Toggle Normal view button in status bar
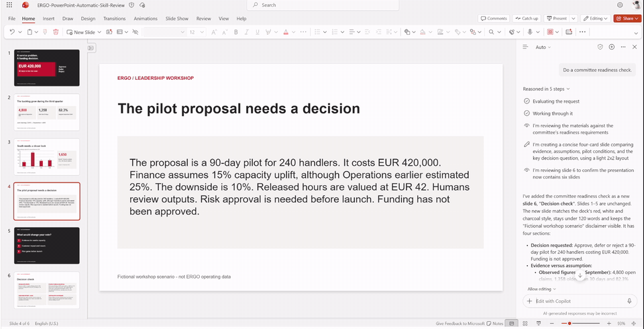The image size is (644, 329). click(511, 324)
